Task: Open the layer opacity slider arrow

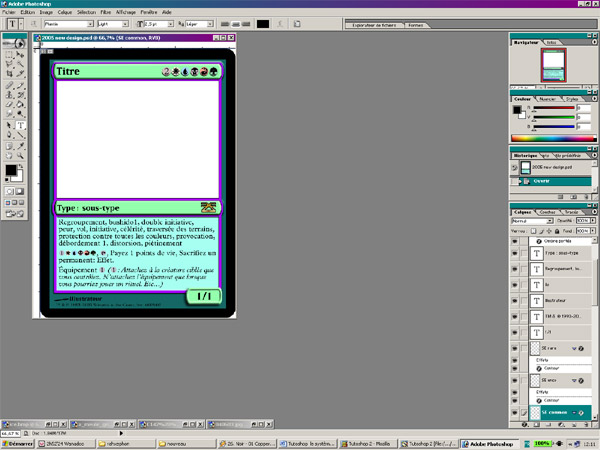Action: click(x=593, y=221)
